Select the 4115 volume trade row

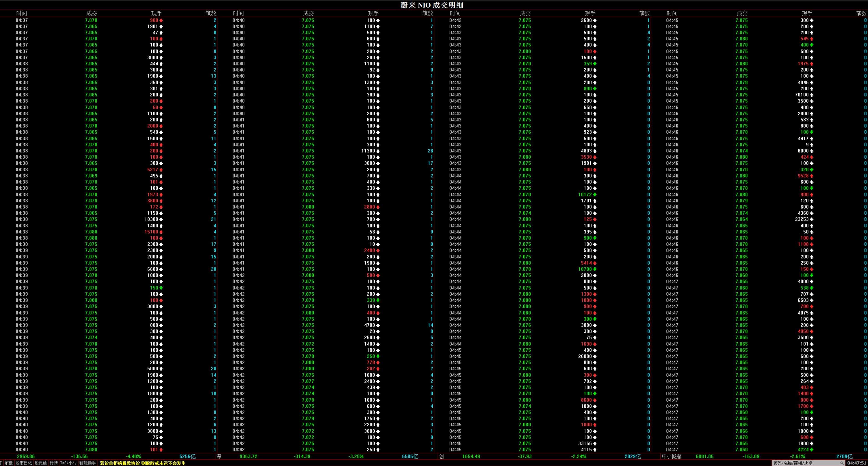[x=542, y=450]
